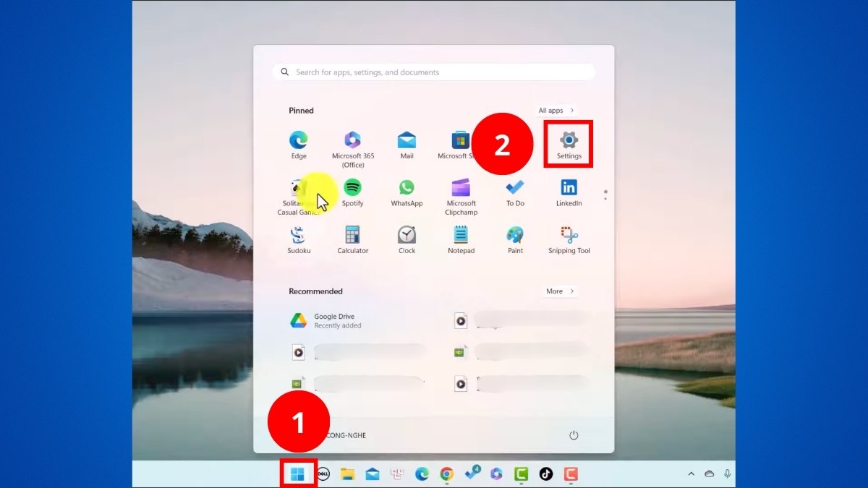The height and width of the screenshot is (488, 868).
Task: Open Microsoft 365 Copilot taskbar icon
Action: pyautogui.click(x=496, y=474)
